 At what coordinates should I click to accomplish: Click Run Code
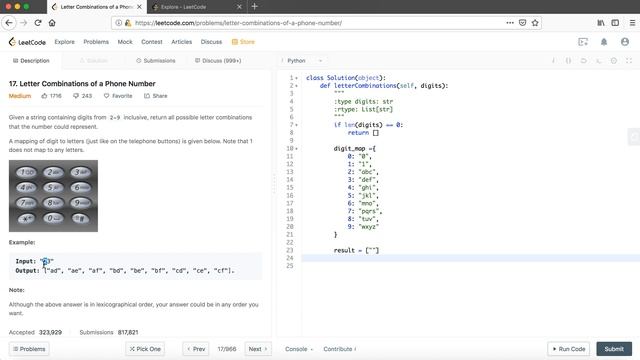569,349
